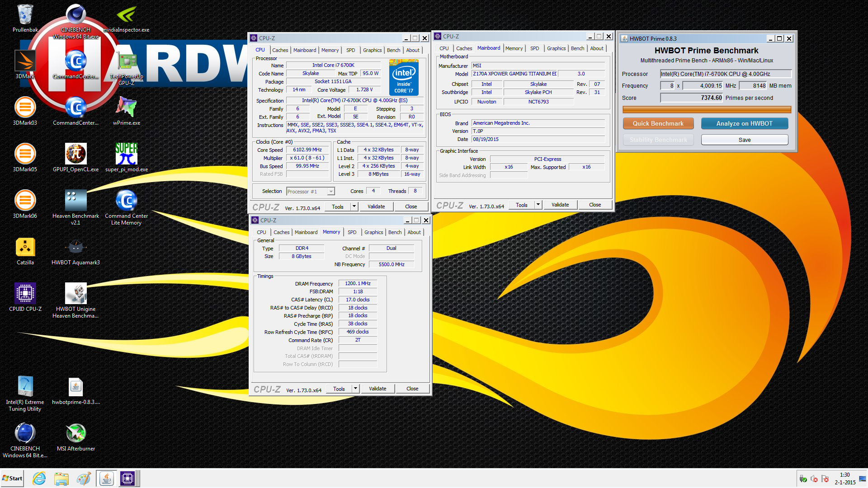Click the motherboard model Z170A XPOWER field
Viewport: 868px width, 488px height.
click(514, 74)
